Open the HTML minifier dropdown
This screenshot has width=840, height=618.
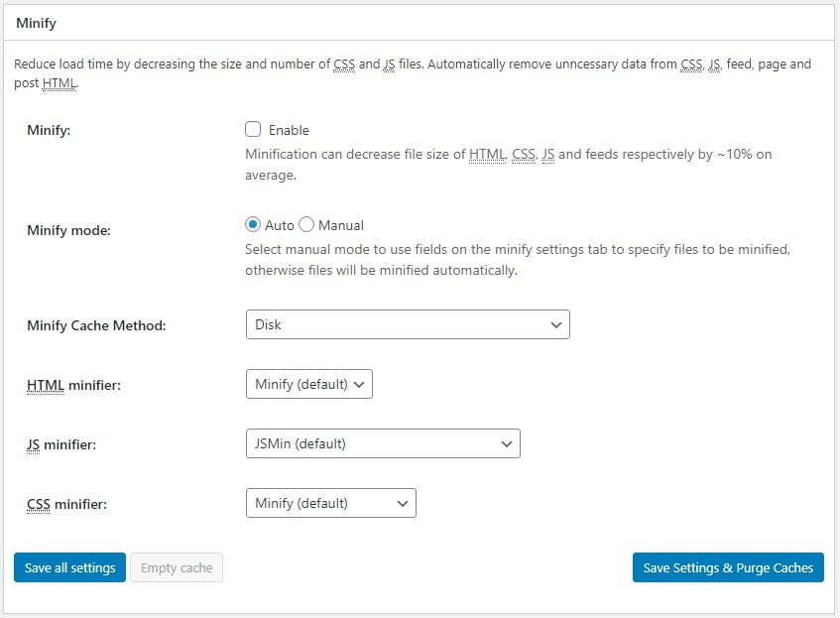point(308,384)
